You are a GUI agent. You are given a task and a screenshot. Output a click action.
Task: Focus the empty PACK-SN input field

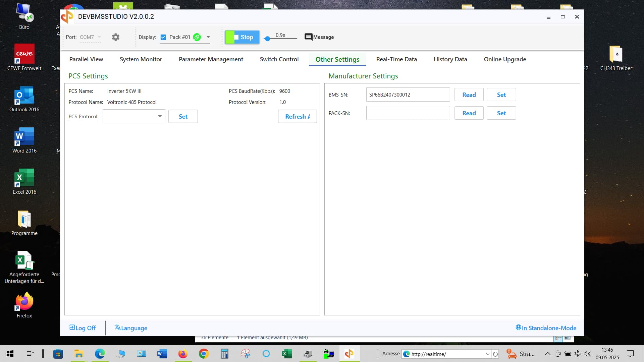coord(408,113)
